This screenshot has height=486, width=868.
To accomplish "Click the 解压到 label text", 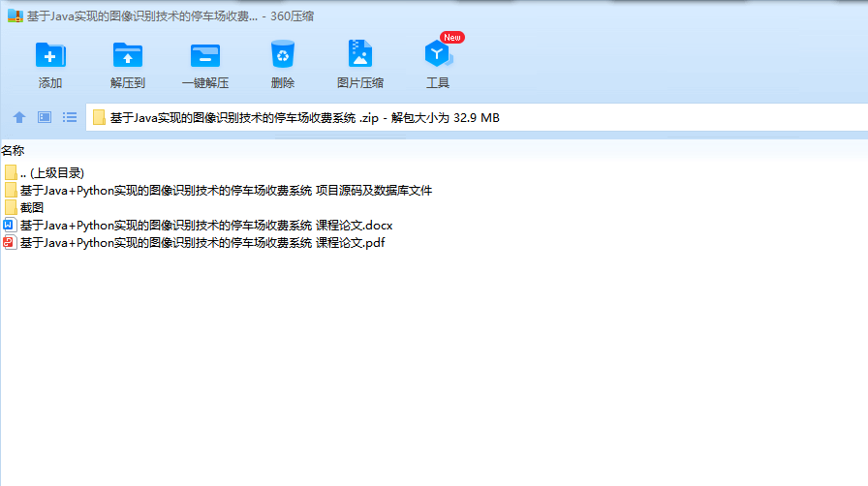I will (128, 83).
